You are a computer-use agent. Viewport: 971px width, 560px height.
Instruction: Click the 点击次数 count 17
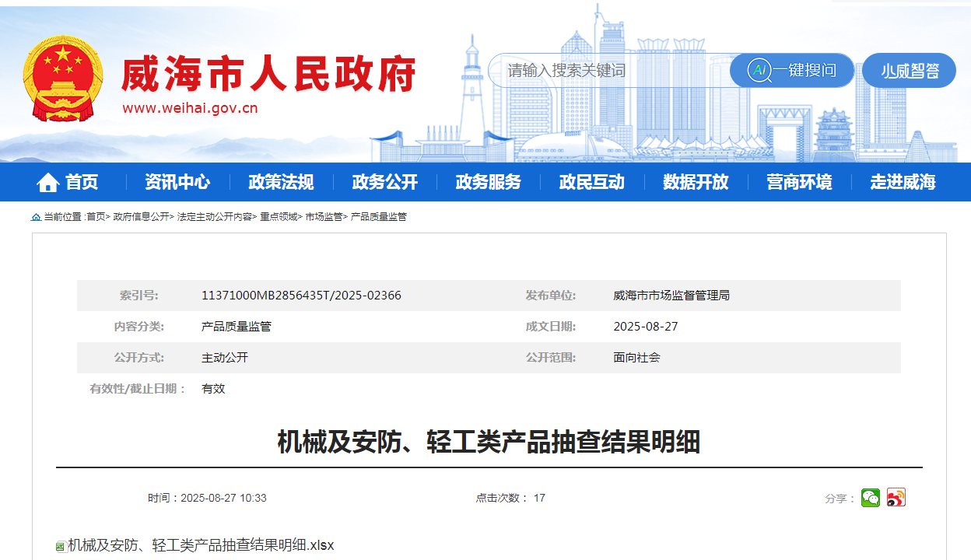click(539, 498)
